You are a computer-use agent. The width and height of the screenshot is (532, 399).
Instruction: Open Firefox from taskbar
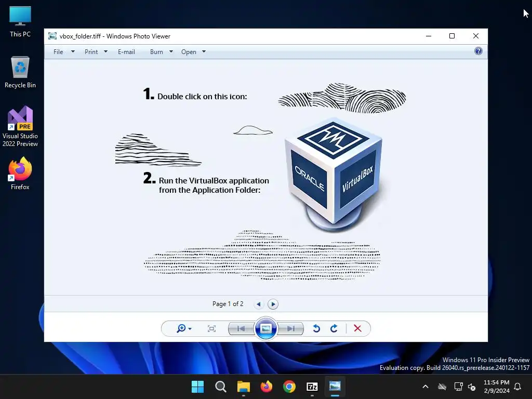click(267, 387)
